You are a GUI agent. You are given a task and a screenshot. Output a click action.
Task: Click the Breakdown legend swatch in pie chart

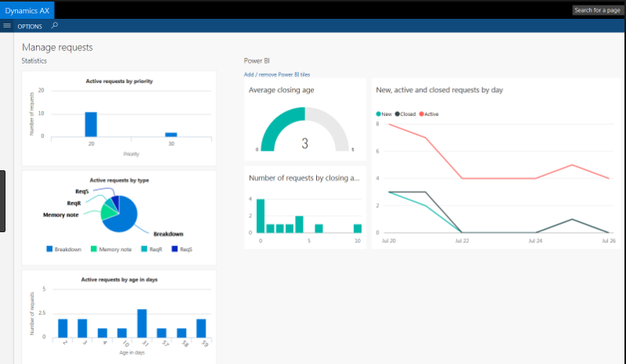[49, 249]
